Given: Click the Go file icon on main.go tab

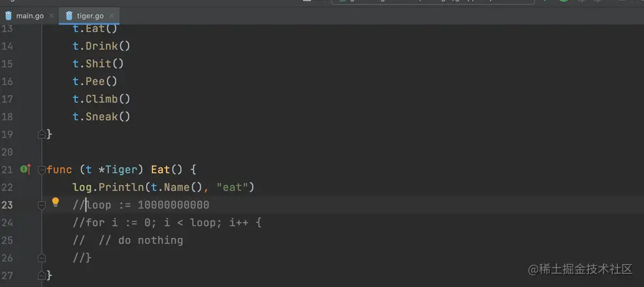Looking at the screenshot, I should (8, 16).
